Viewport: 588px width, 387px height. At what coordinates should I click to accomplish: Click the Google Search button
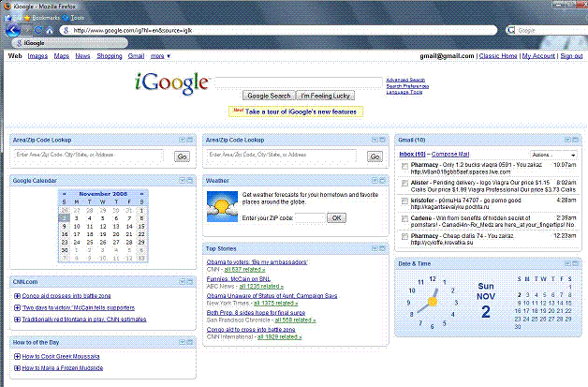269,96
